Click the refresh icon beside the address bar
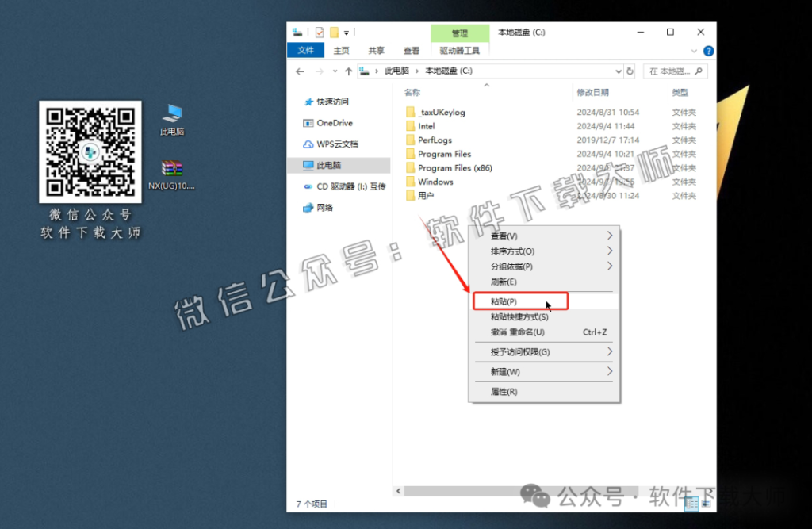 click(629, 71)
